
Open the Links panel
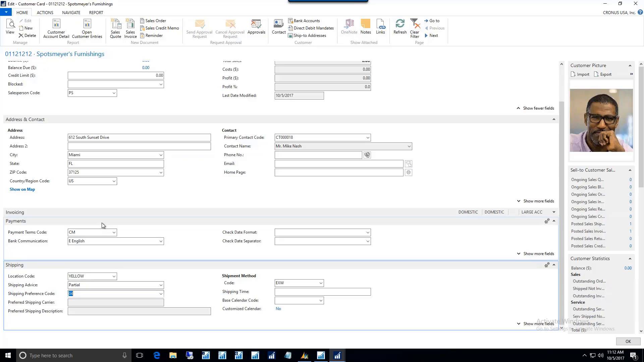click(x=380, y=27)
